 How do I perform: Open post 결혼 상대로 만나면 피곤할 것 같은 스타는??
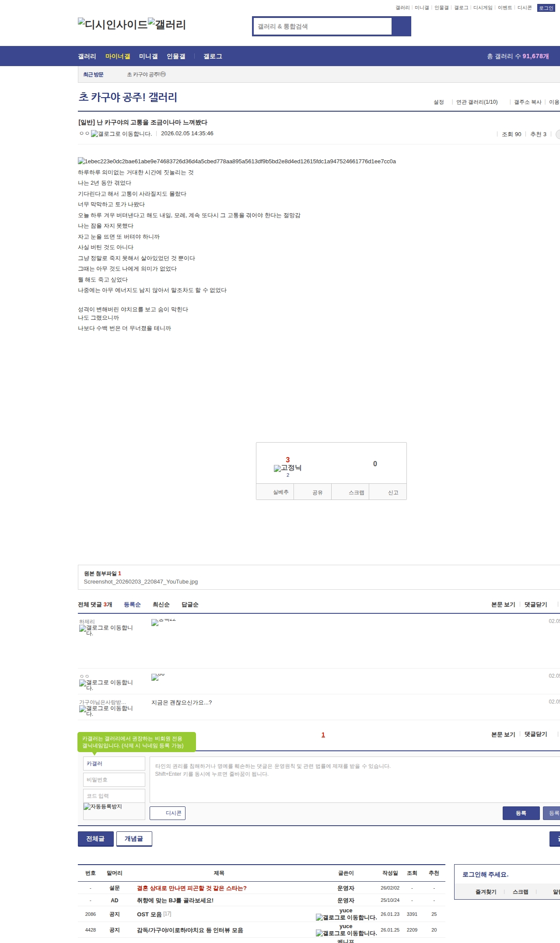click(x=192, y=888)
